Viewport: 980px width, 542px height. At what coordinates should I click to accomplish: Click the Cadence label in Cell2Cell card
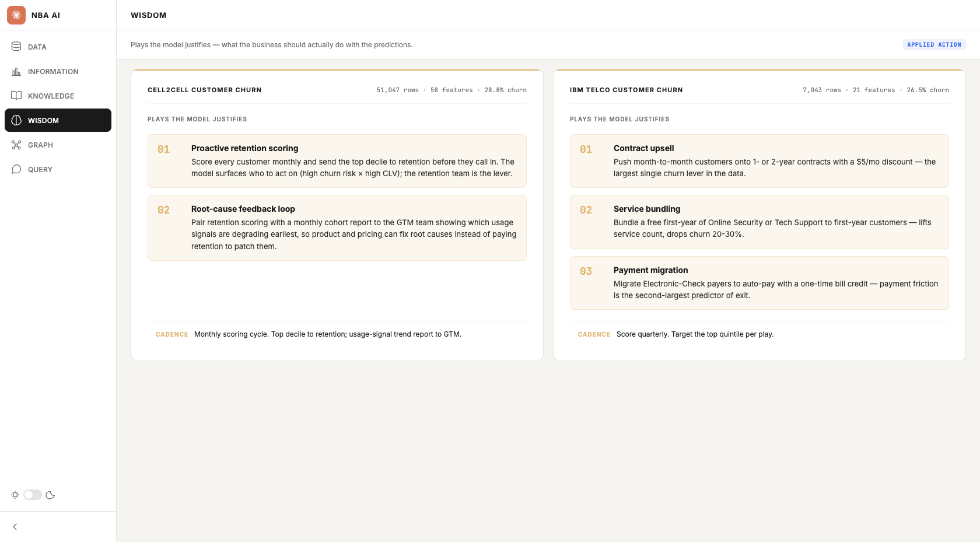pos(172,334)
